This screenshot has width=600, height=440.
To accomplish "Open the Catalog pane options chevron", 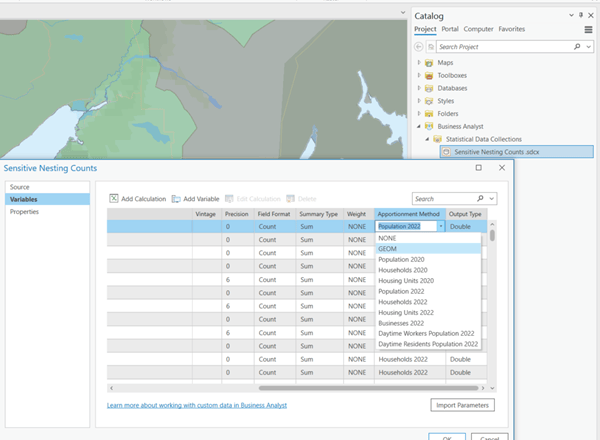I will point(571,15).
